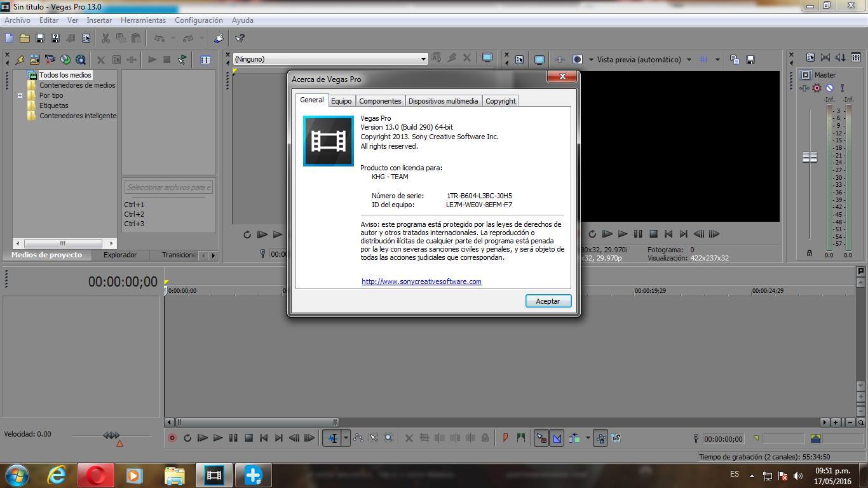The height and width of the screenshot is (488, 868).
Task: Save the preview snapshot to file
Action: tap(750, 60)
